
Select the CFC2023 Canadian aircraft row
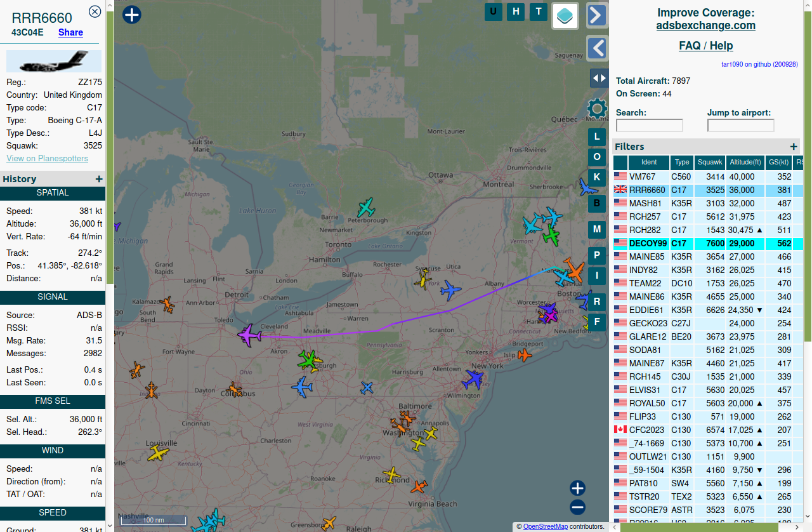click(708, 430)
